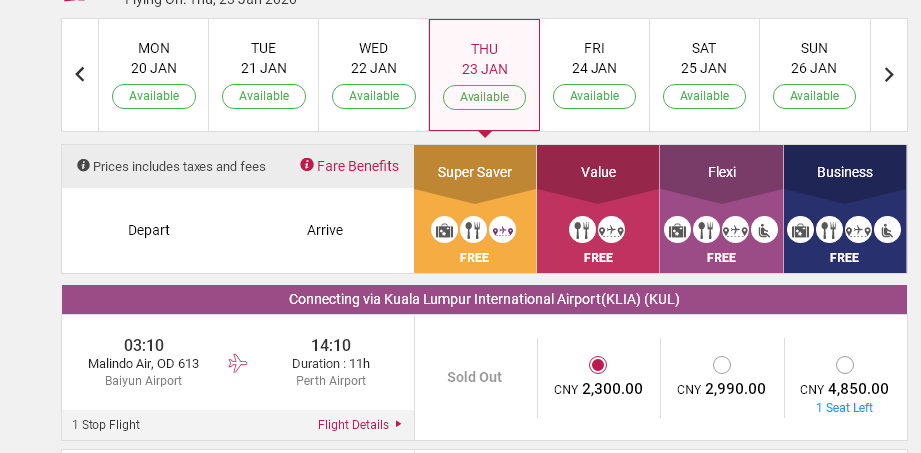Show next week dates with right arrow
921x453 pixels.
coord(888,75)
